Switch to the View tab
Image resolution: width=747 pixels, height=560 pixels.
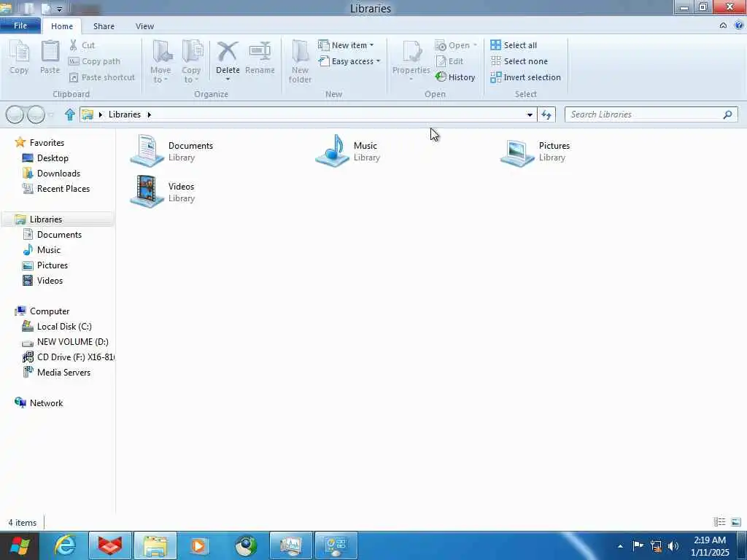coord(144,26)
